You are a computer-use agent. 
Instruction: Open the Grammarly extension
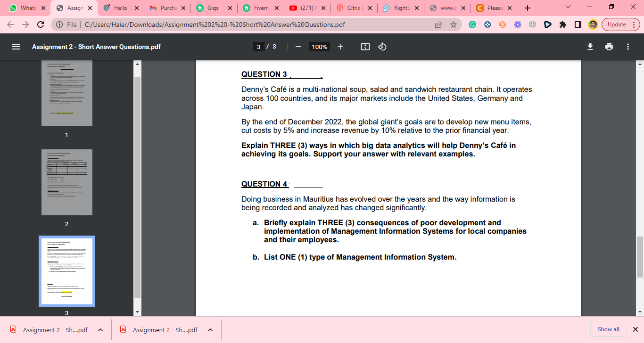[472, 24]
